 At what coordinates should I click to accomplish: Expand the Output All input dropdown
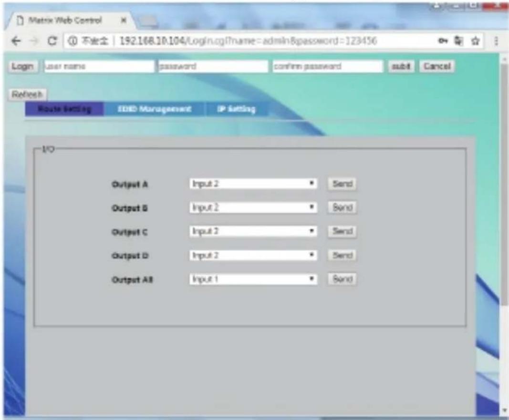(253, 279)
